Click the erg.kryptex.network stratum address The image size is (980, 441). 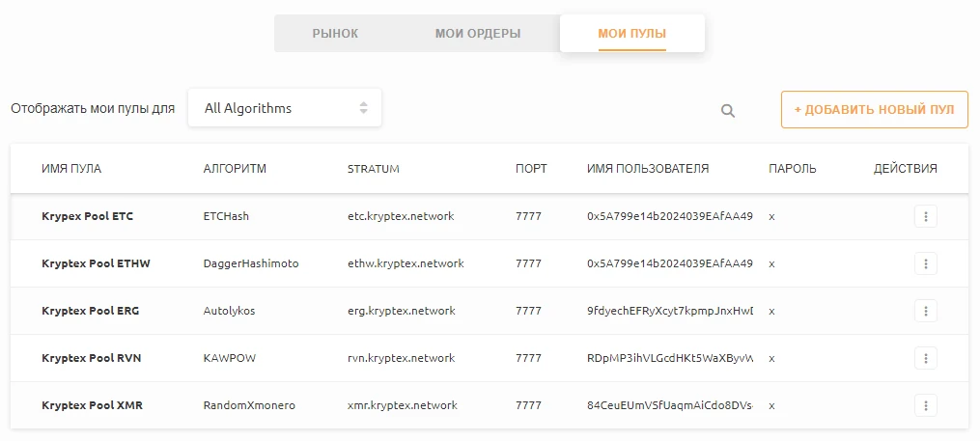tap(401, 311)
